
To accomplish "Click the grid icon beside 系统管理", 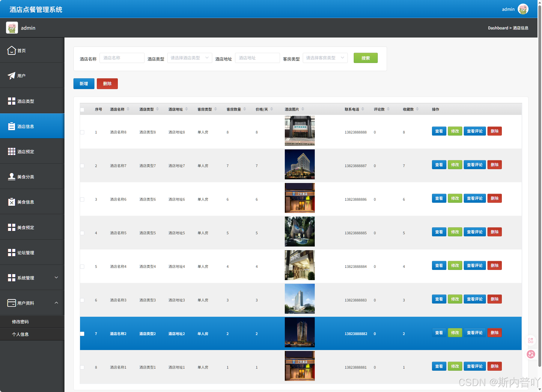I will tap(11, 278).
